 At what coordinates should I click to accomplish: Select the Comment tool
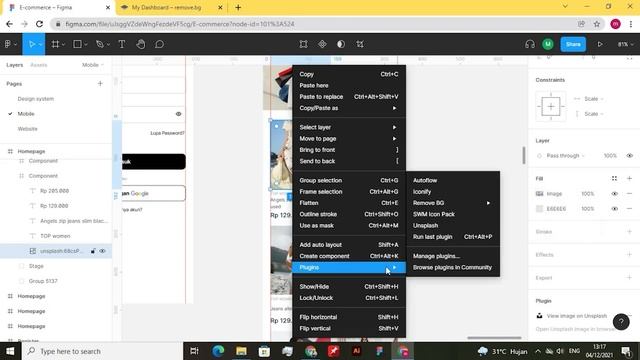pyautogui.click(x=160, y=44)
